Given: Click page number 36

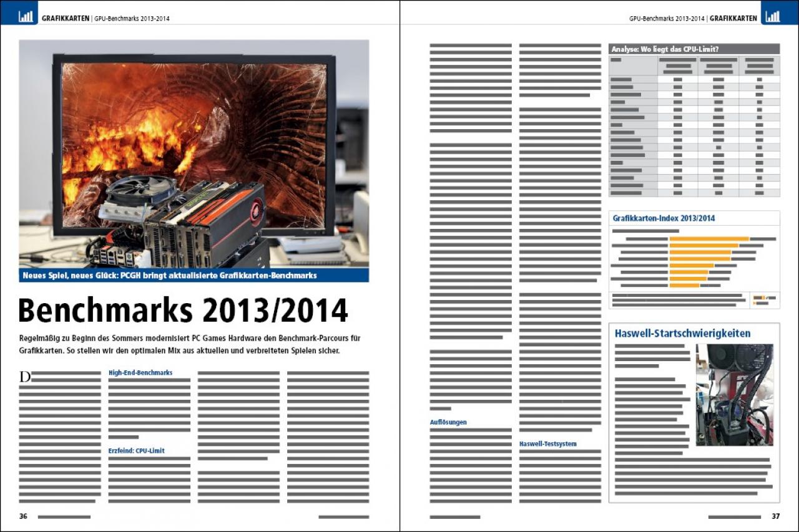Looking at the screenshot, I should click(23, 516).
